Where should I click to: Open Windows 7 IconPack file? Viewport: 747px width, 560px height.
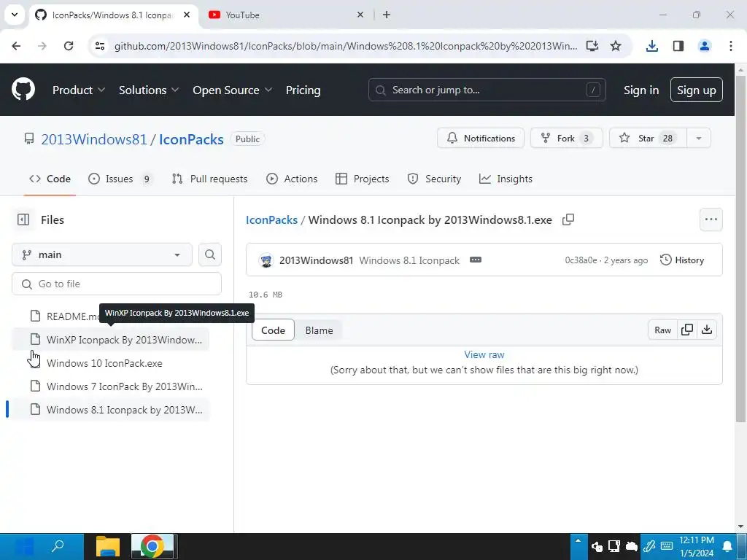[x=111, y=386]
